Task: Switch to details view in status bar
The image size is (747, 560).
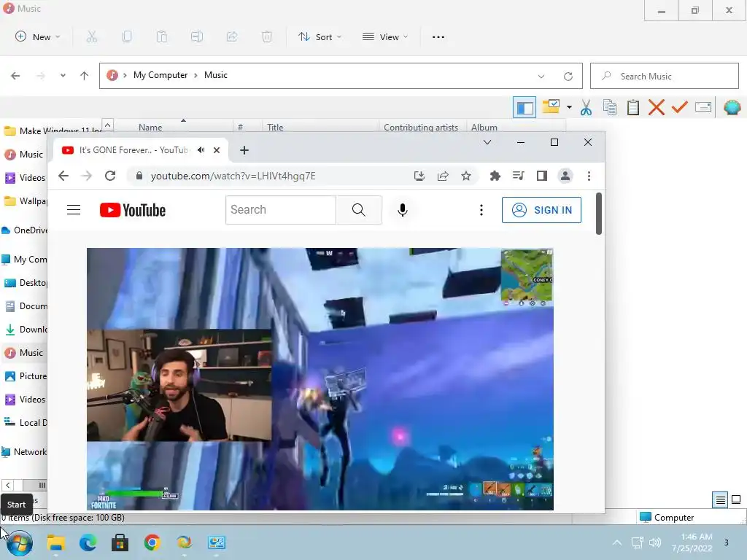Action: coord(720,499)
